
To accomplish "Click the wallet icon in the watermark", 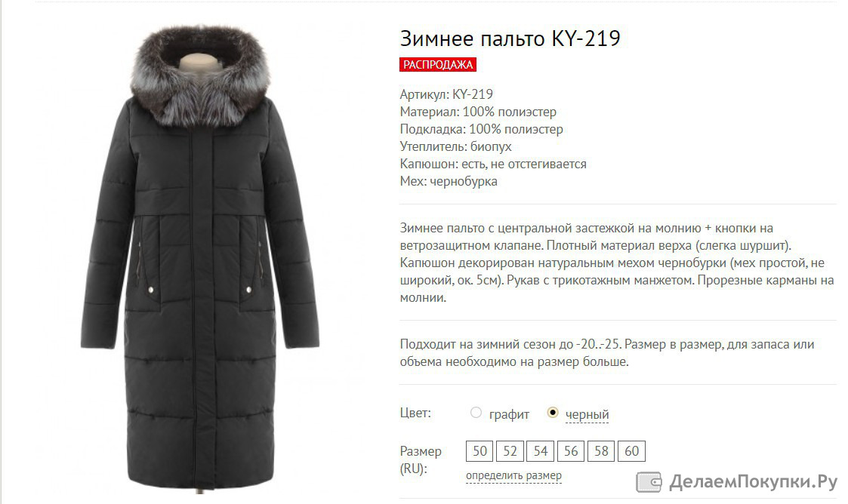I will click(649, 482).
